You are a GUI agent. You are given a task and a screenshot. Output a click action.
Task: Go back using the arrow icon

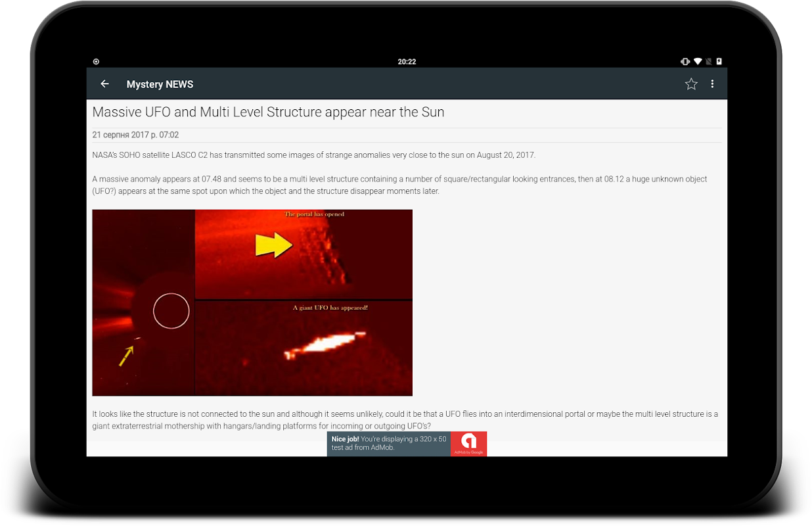(104, 84)
